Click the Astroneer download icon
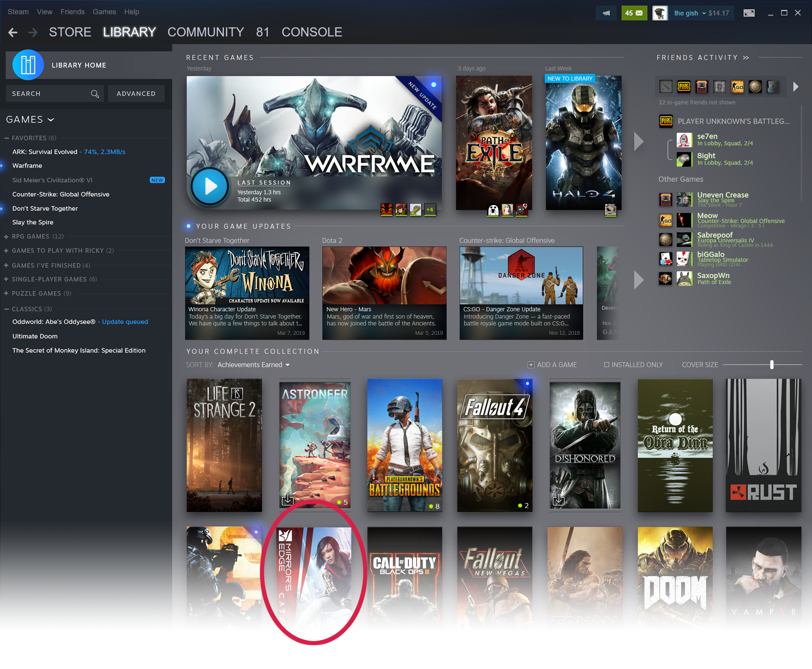 [x=288, y=500]
